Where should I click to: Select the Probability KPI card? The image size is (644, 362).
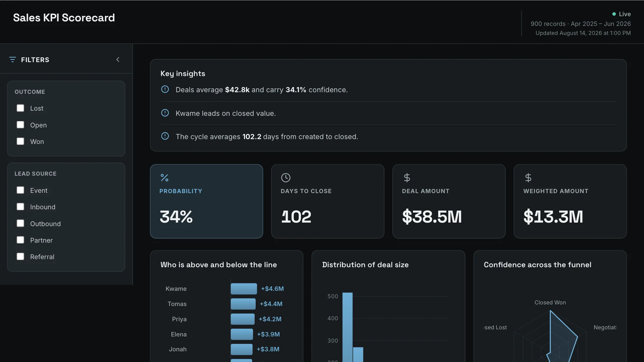(x=206, y=201)
